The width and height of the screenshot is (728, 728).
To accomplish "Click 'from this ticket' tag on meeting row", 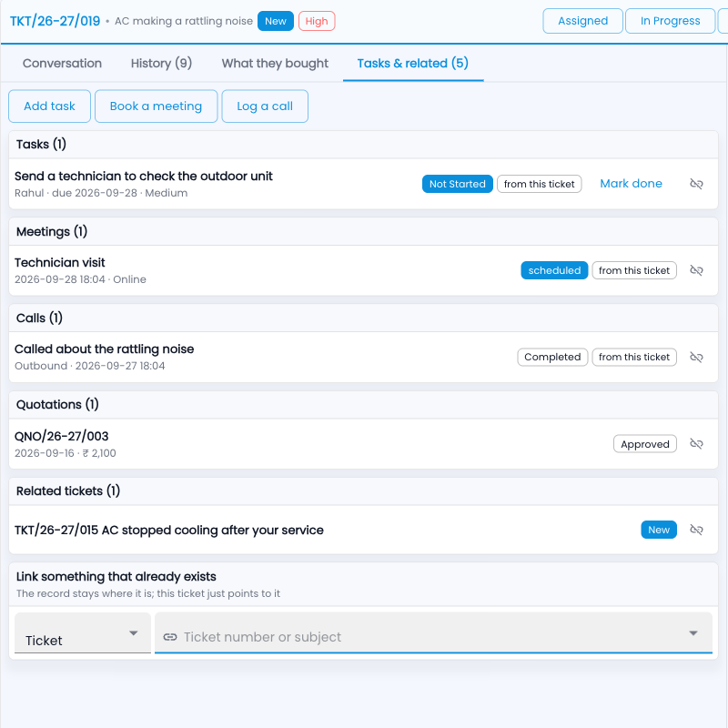I will tap(634, 270).
